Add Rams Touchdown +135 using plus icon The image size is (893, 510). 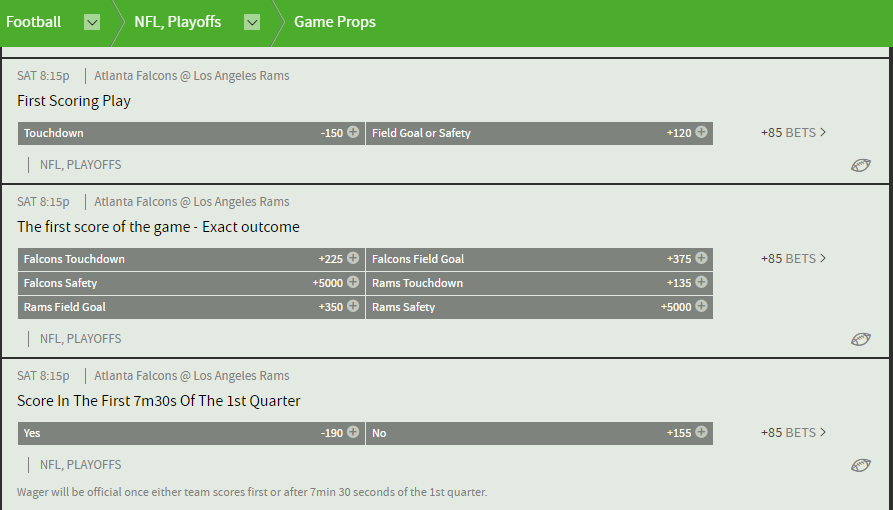click(701, 282)
